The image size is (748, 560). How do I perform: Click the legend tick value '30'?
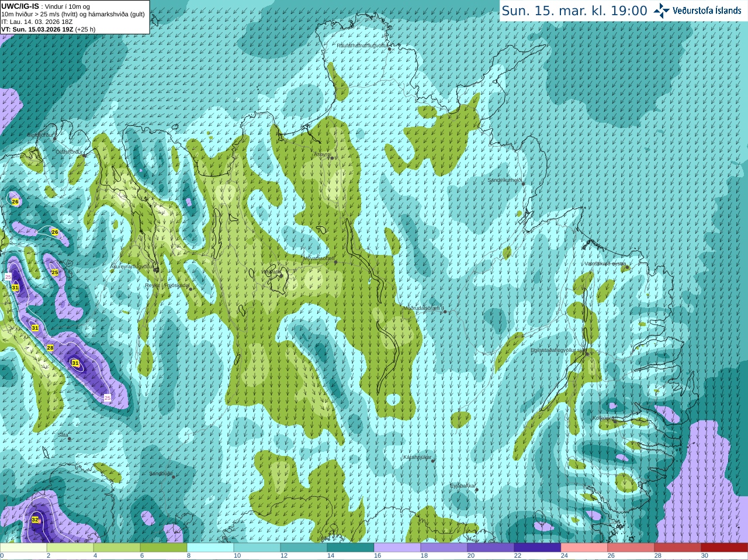(x=705, y=556)
